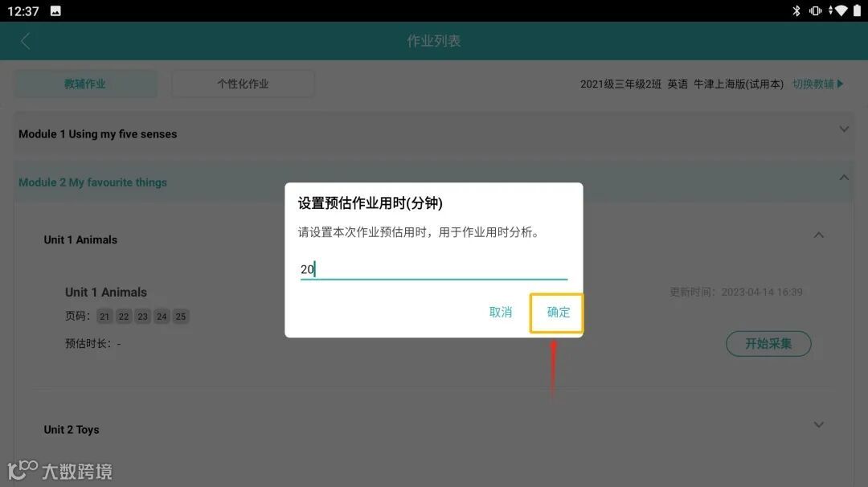Tap the image notification icon in status bar
Viewport: 868px width, 487px height.
pyautogui.click(x=55, y=10)
